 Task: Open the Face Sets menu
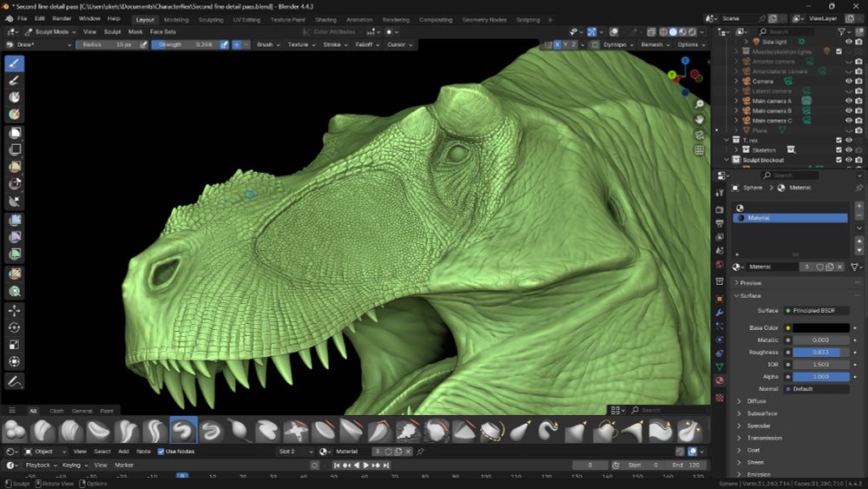coord(163,32)
